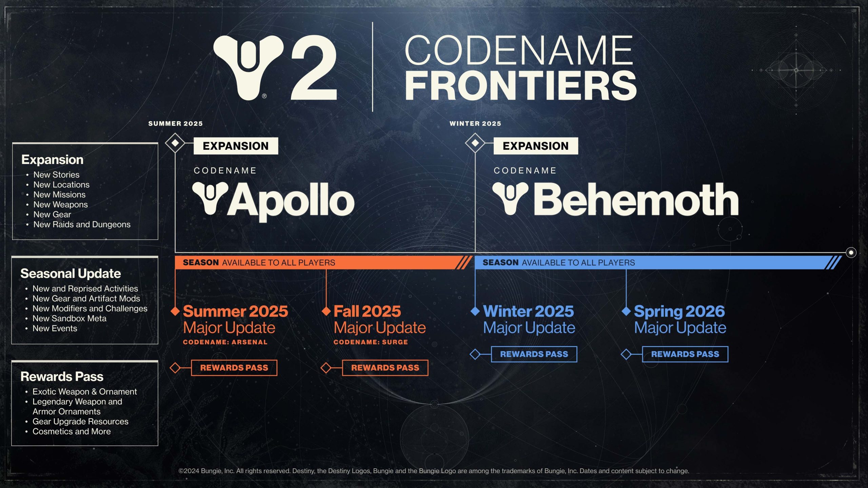868x488 pixels.
Task: Click the Spring 2026 diamond marker icon
Action: tap(625, 310)
